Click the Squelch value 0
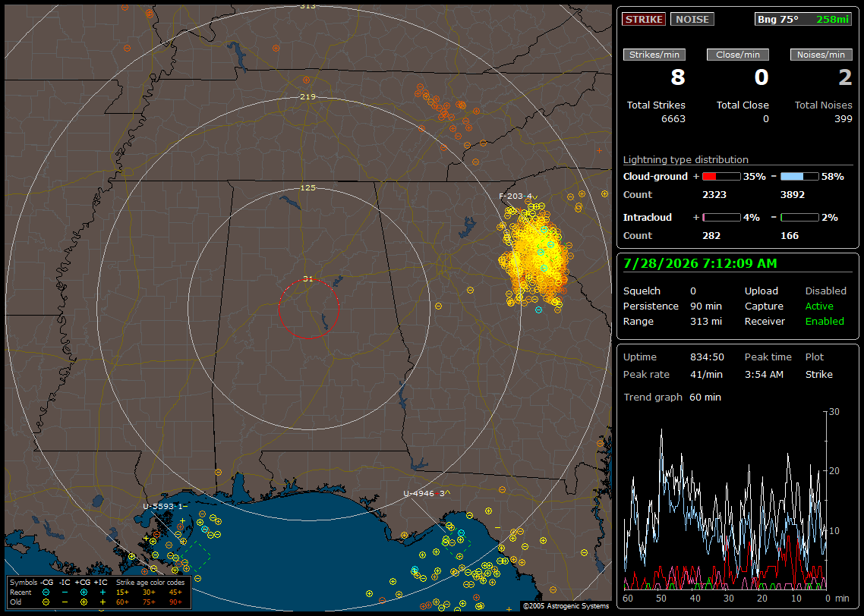The width and height of the screenshot is (864, 616). click(693, 291)
